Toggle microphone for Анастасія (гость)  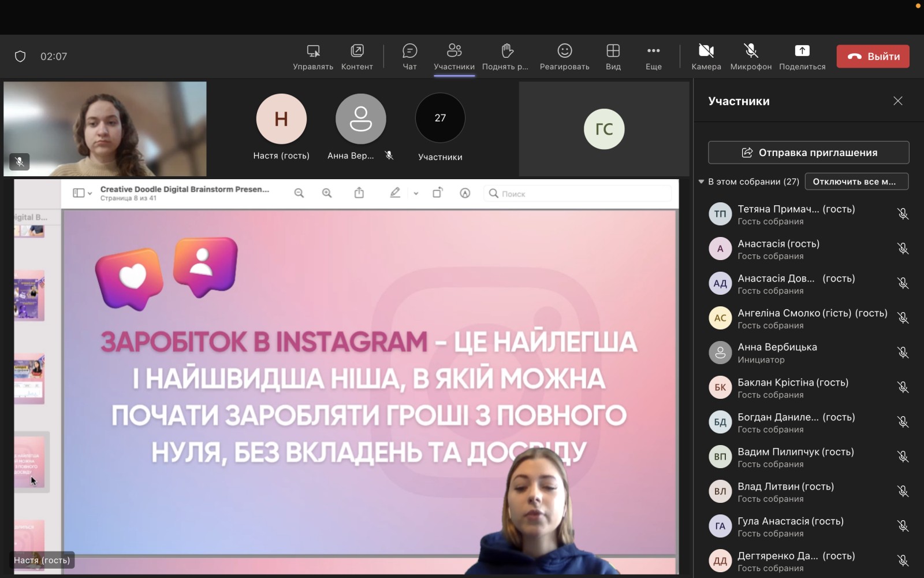903,249
